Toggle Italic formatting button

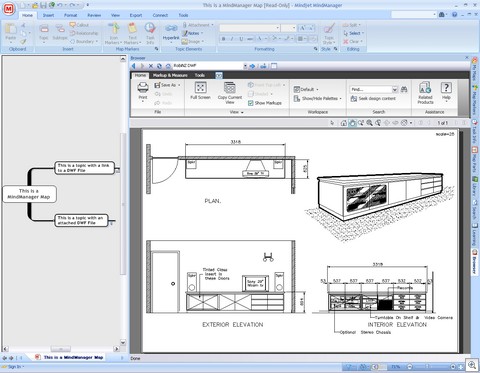pos(232,39)
